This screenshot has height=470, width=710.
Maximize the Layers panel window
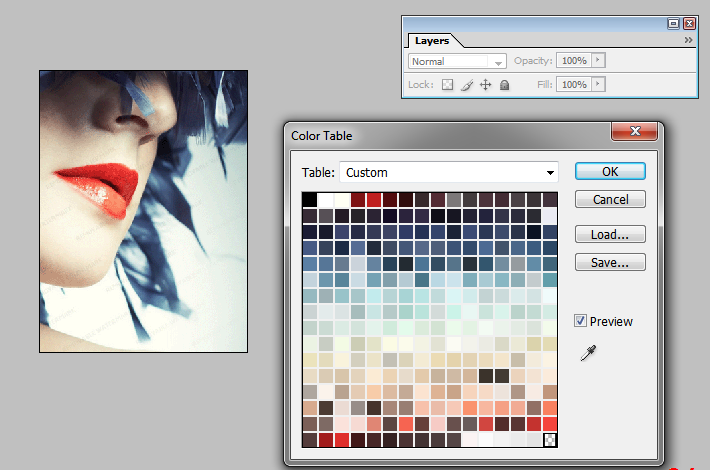point(673,24)
